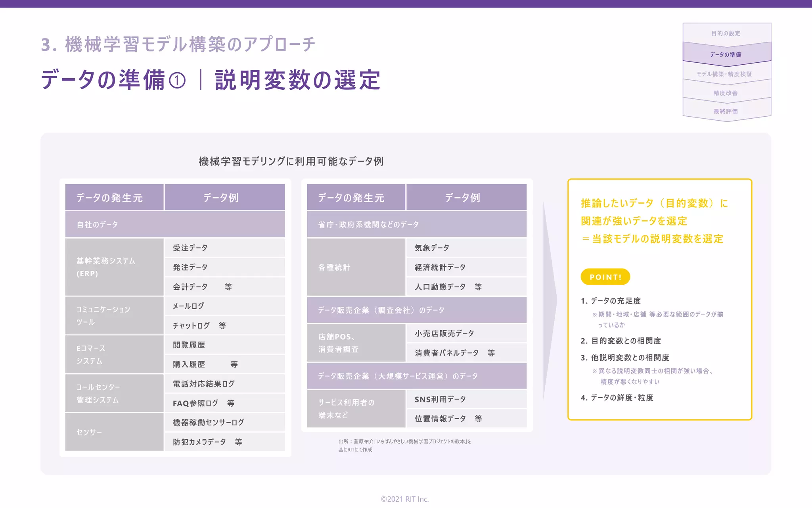Click the 防犯カメラデータ cell
The height and width of the screenshot is (508, 812).
(225, 442)
